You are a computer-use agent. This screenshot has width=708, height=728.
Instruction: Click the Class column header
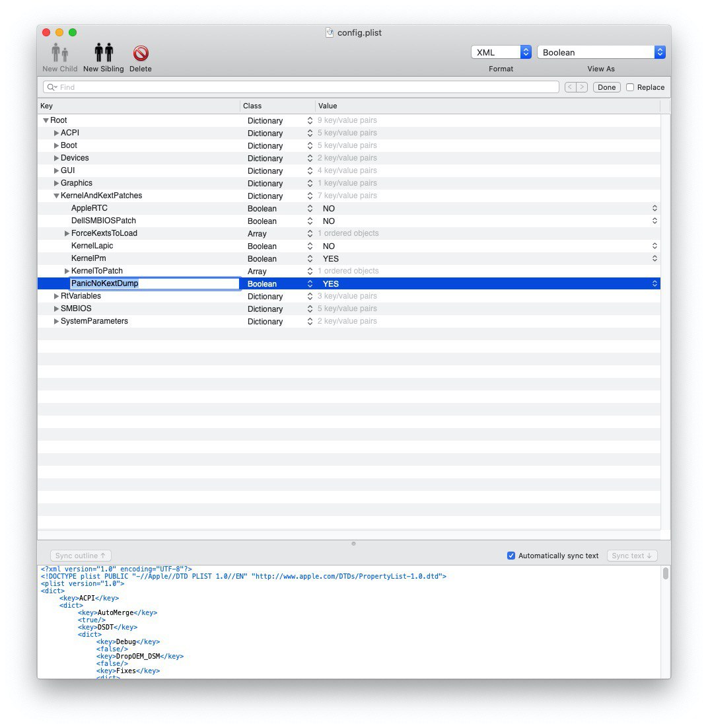[x=277, y=106]
